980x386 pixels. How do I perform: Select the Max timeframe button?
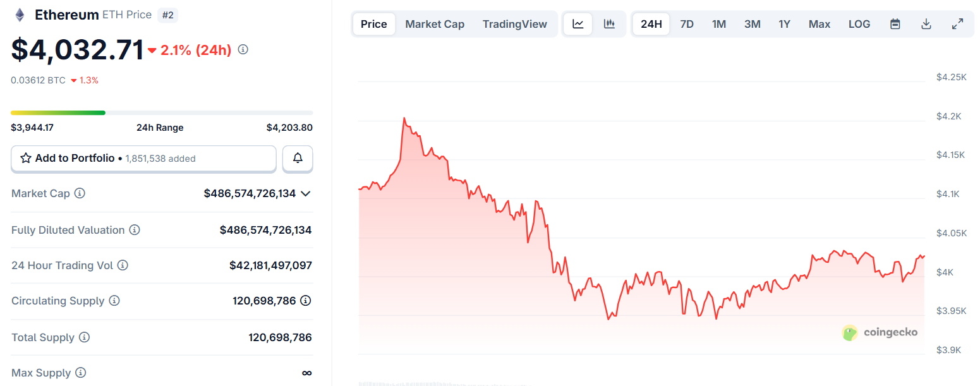point(819,23)
